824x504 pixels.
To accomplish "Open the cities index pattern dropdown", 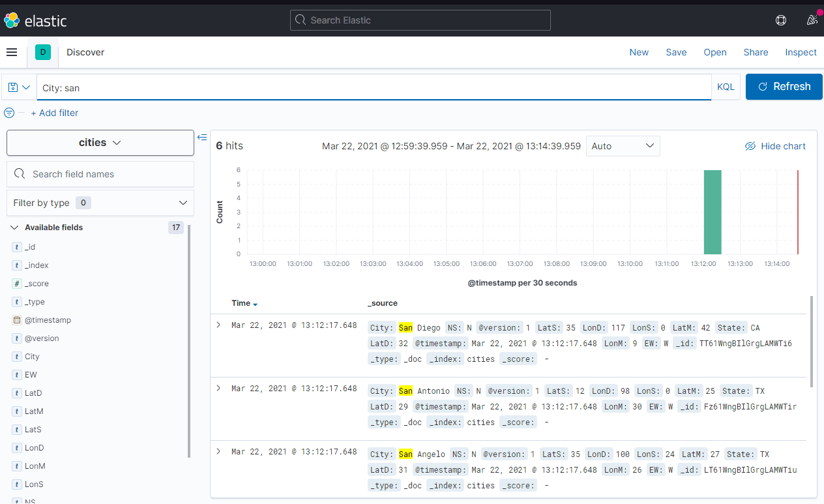I will point(100,142).
